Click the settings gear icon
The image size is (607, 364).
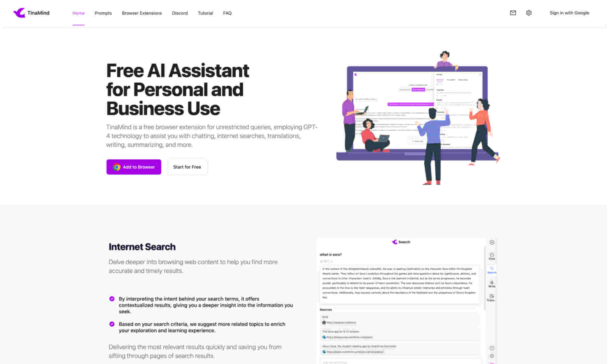[529, 13]
